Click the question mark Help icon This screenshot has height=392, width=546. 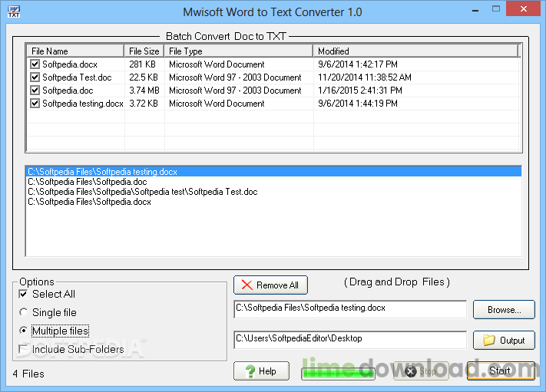pyautogui.click(x=250, y=371)
